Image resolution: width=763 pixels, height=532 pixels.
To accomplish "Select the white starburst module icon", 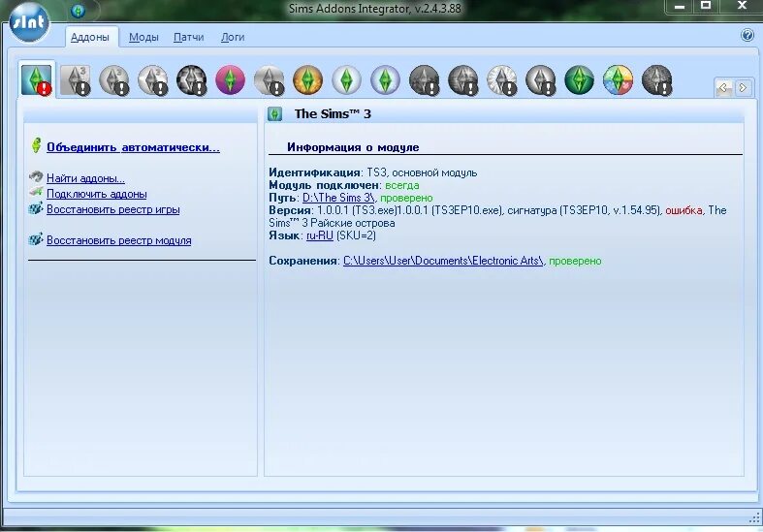I will point(501,79).
